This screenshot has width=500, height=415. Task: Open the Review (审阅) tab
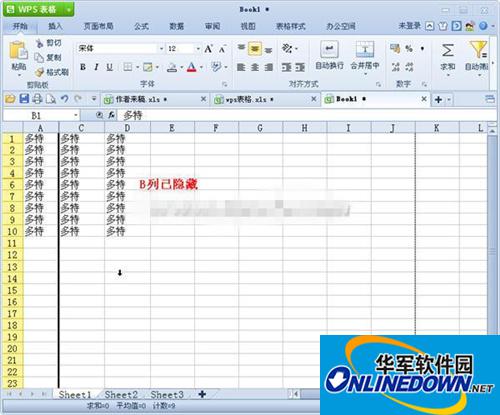(212, 26)
